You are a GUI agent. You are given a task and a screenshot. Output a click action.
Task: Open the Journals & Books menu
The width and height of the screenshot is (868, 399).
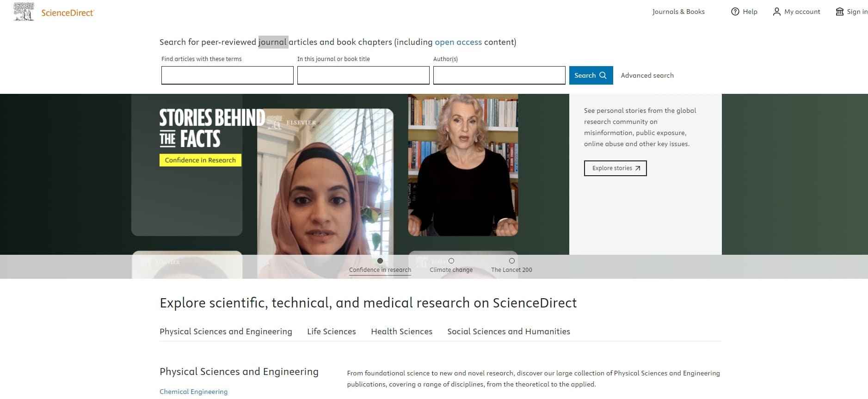click(678, 12)
